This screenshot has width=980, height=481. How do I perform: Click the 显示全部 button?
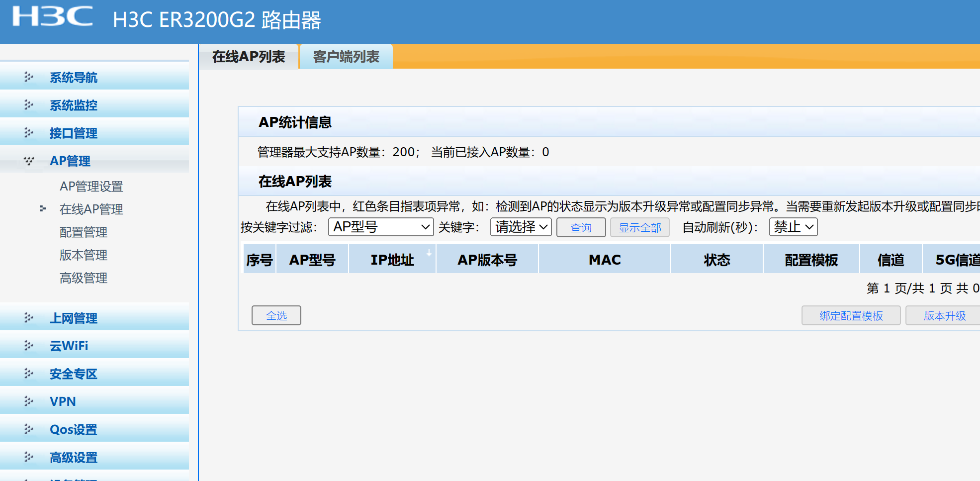point(640,227)
